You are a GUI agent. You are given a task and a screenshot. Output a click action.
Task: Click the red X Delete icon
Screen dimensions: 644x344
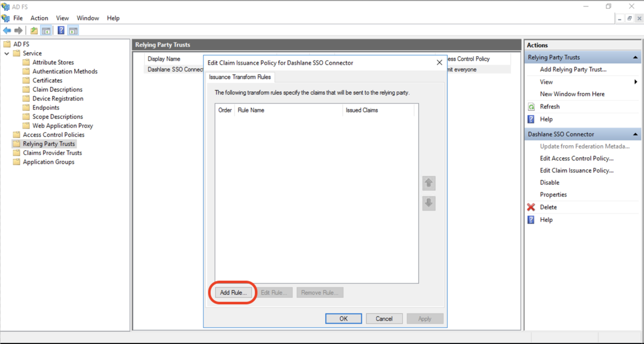pyautogui.click(x=531, y=207)
